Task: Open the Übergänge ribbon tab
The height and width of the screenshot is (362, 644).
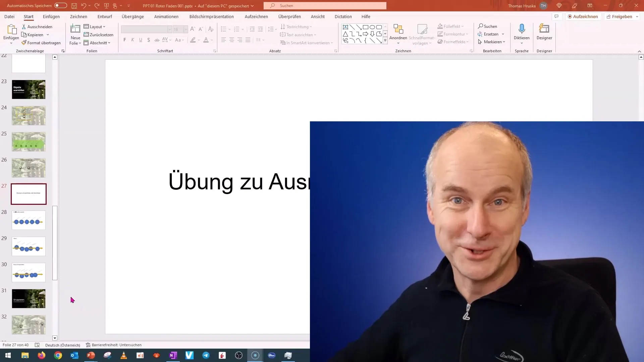Action: click(132, 16)
